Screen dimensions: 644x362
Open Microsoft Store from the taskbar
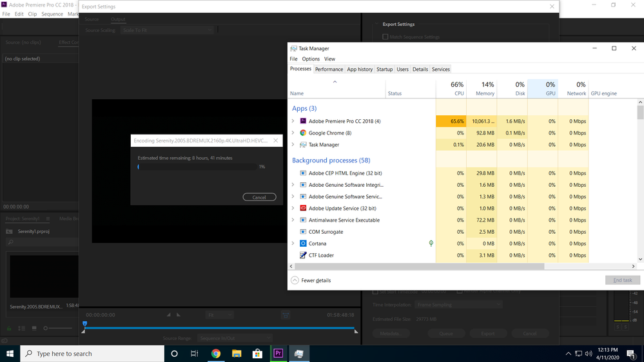(x=257, y=354)
